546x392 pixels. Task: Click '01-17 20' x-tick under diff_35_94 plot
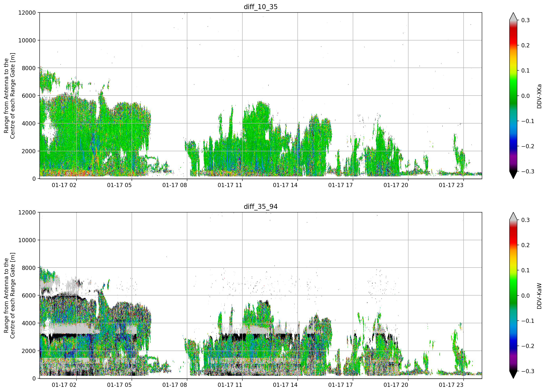(x=396, y=385)
